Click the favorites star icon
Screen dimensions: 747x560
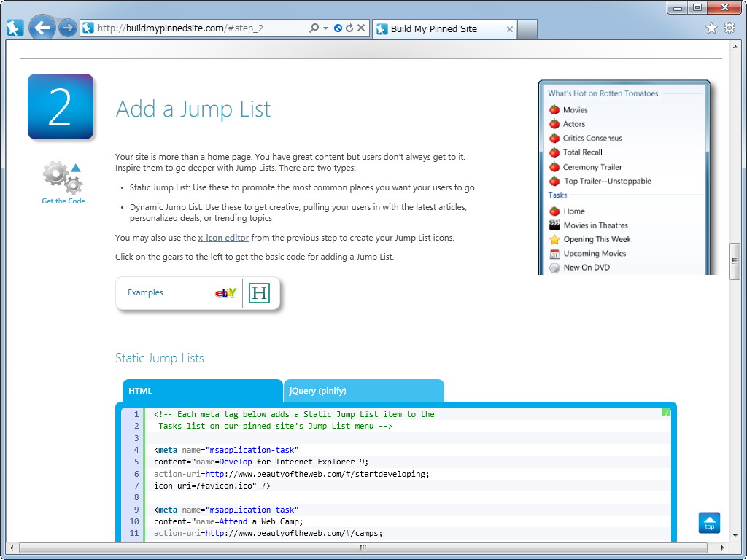(710, 28)
